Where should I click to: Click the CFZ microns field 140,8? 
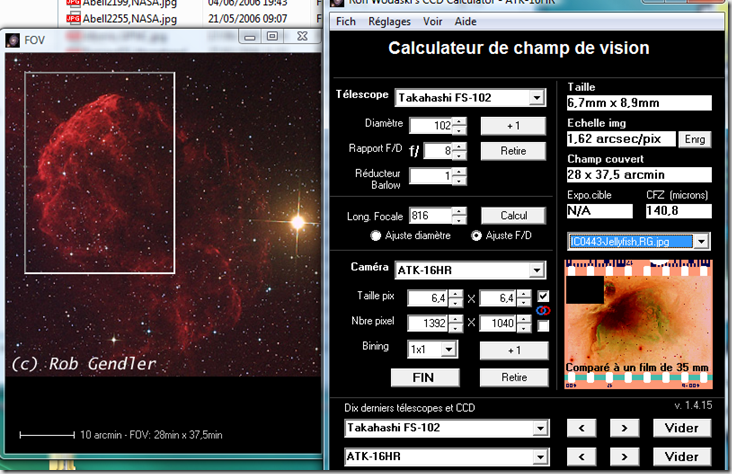(679, 211)
